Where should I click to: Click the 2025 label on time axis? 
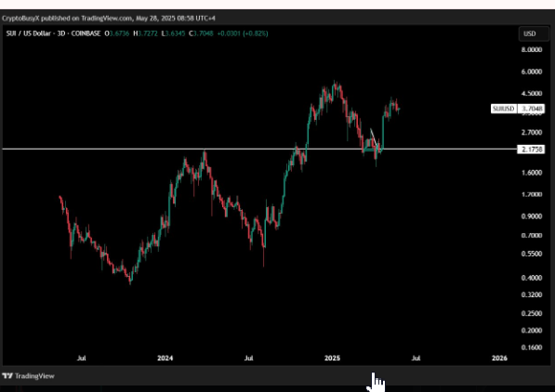(x=332, y=358)
